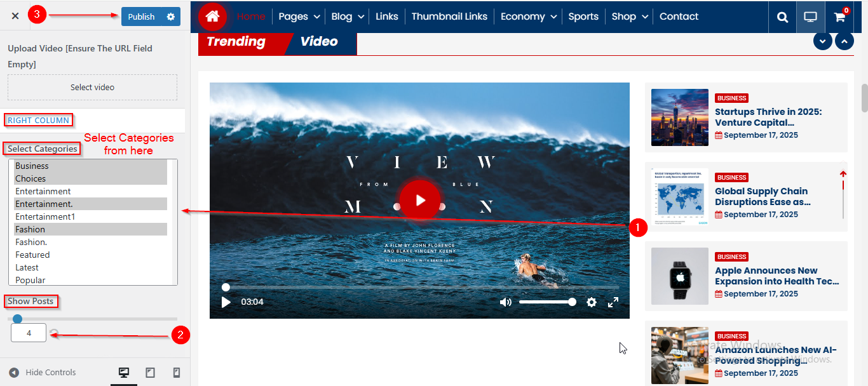Click the monitor icon in site header
Screen dimensions: 868x386
(810, 17)
